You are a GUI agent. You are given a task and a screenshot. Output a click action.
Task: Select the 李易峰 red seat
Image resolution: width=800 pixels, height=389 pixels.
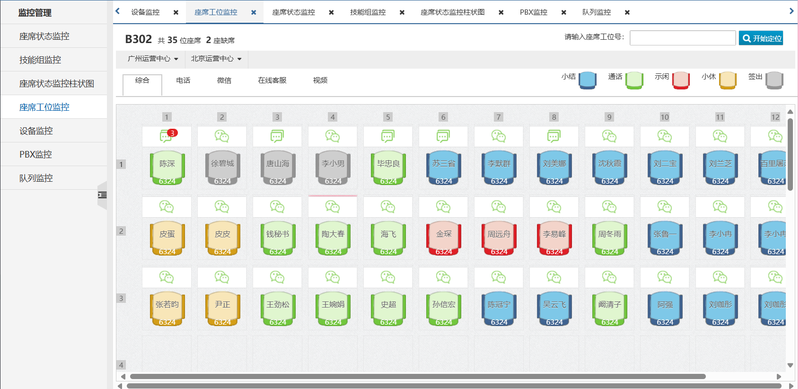tap(554, 238)
